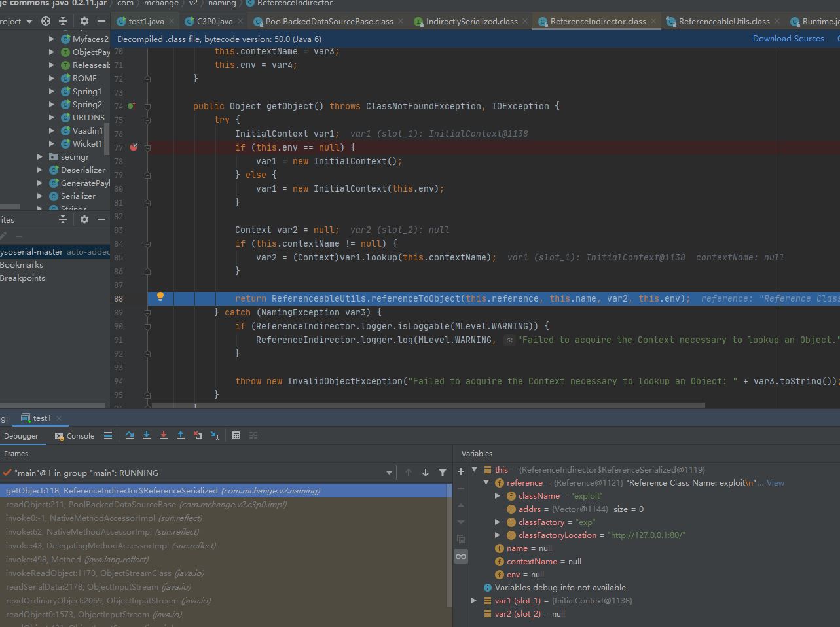The image size is (840, 627).
Task: Click the View link for reference value
Action: (775, 482)
